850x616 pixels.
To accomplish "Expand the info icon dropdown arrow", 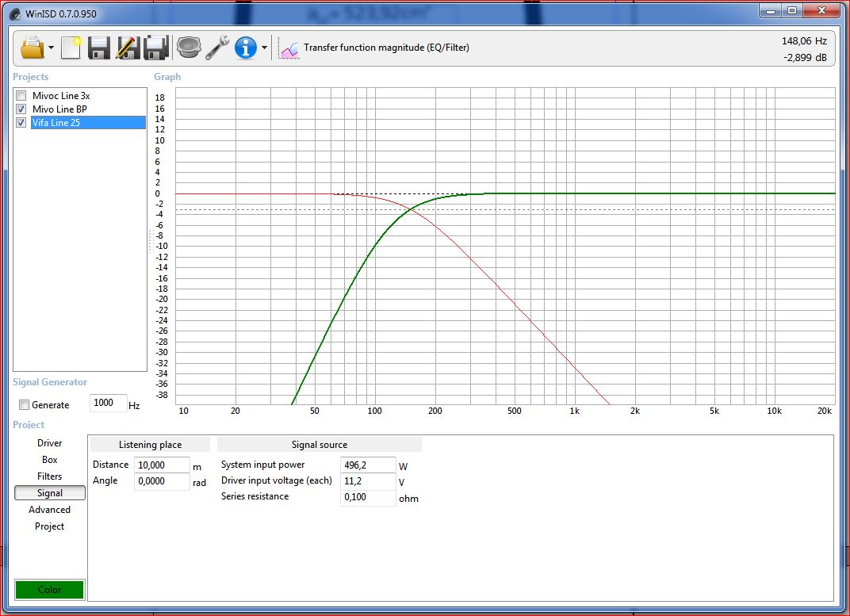I will [264, 48].
